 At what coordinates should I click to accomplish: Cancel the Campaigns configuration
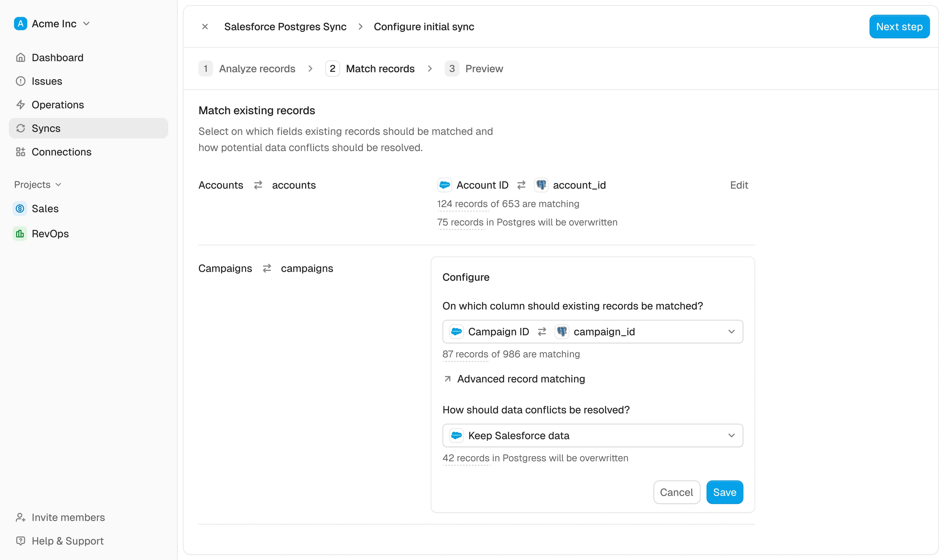pos(676,492)
